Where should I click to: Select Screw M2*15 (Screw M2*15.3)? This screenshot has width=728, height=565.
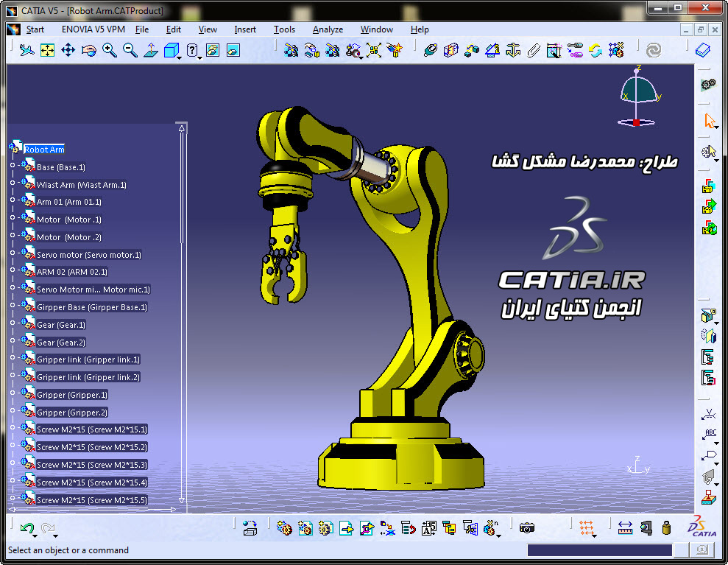[x=92, y=465]
